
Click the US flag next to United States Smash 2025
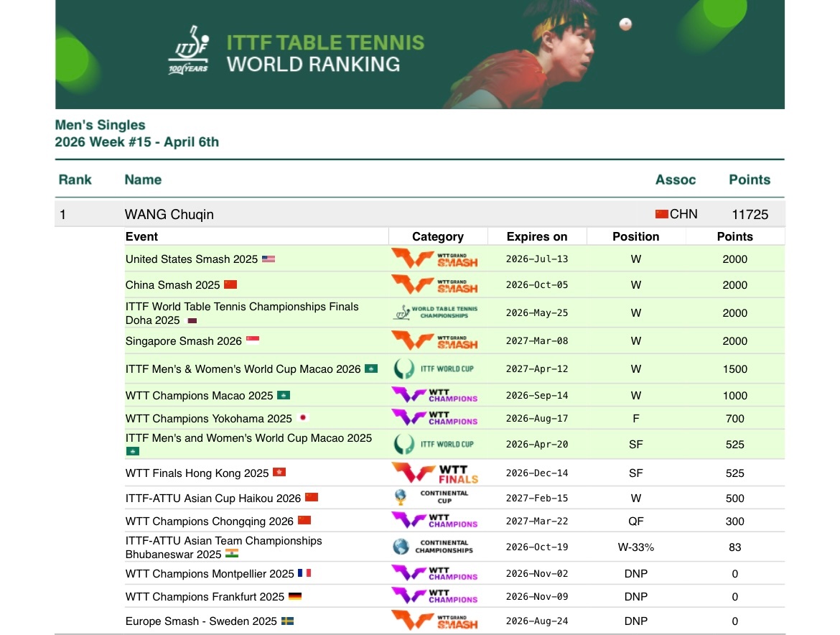[269, 259]
